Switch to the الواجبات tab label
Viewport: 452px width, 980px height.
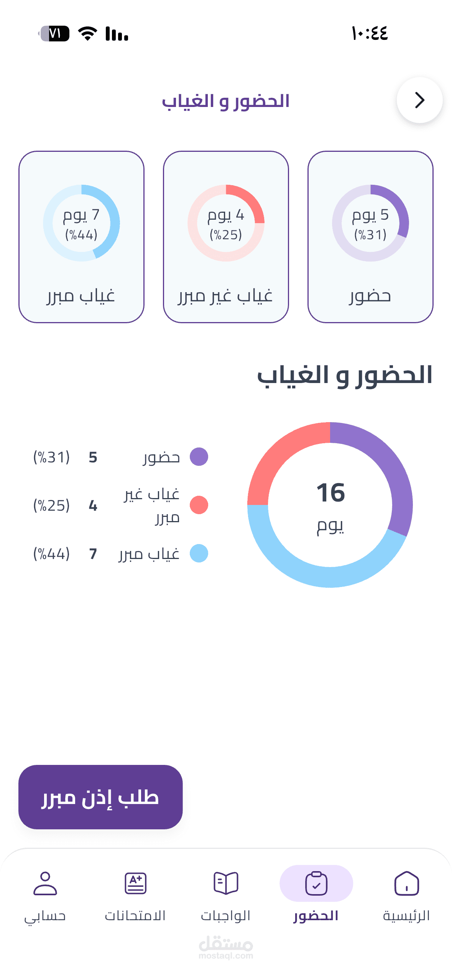(x=225, y=915)
